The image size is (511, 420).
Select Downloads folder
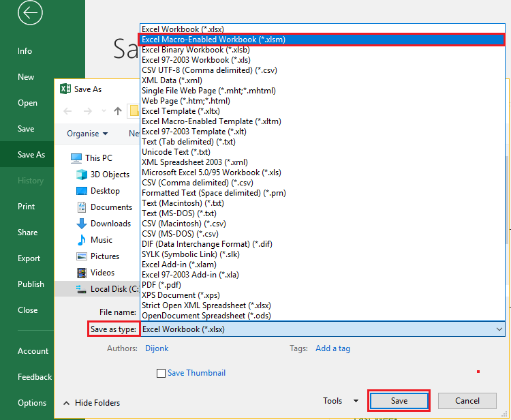pyautogui.click(x=104, y=224)
